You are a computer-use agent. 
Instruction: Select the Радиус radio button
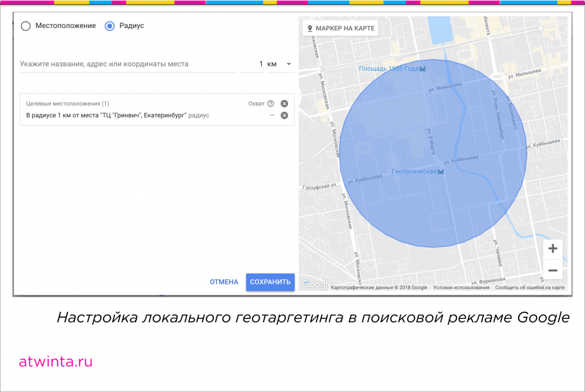click(x=110, y=26)
